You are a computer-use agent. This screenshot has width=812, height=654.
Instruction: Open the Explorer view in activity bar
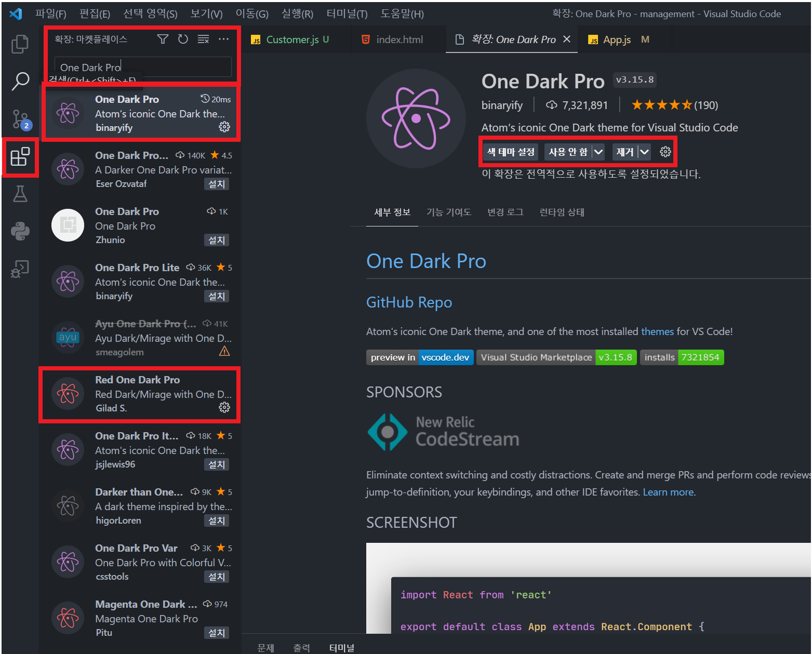point(20,44)
